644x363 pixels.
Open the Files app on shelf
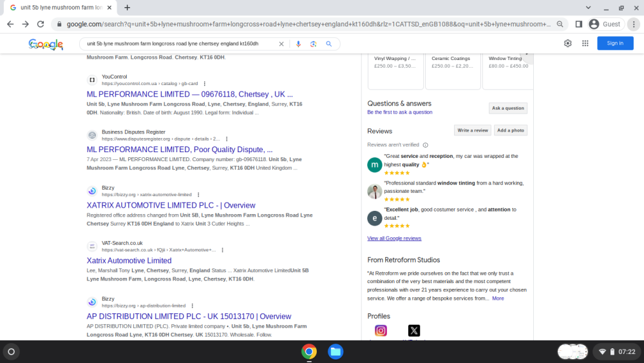click(x=336, y=351)
